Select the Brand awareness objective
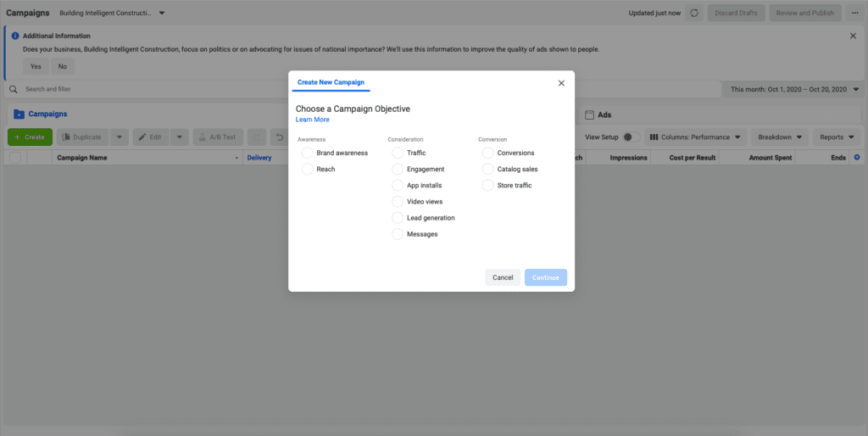Viewport: 868px width, 436px height. click(307, 153)
